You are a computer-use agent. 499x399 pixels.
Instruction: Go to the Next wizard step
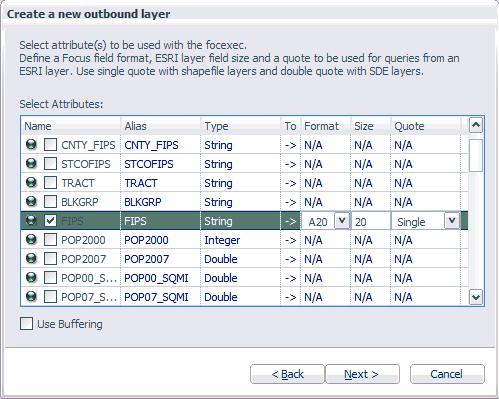pos(362,374)
